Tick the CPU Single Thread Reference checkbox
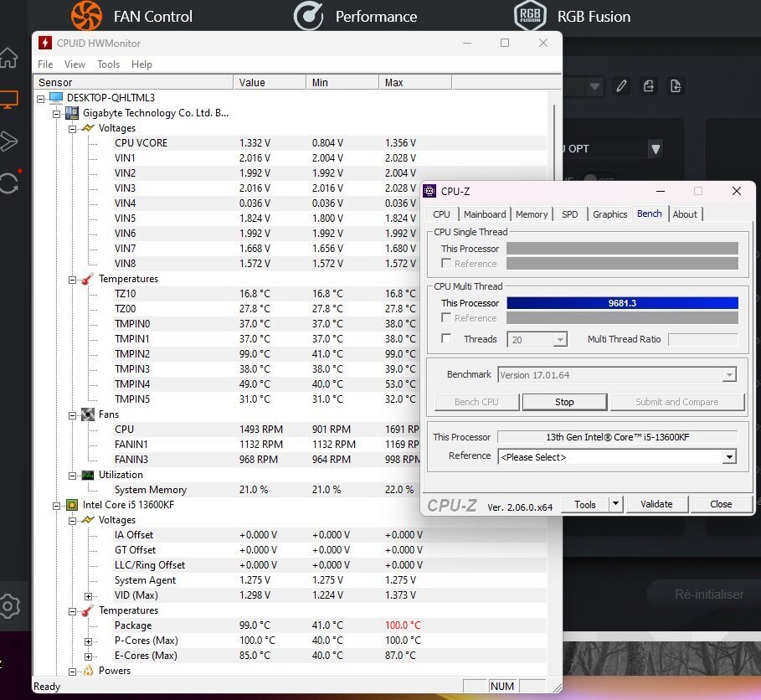Screen dimensions: 761x700 (x=446, y=264)
